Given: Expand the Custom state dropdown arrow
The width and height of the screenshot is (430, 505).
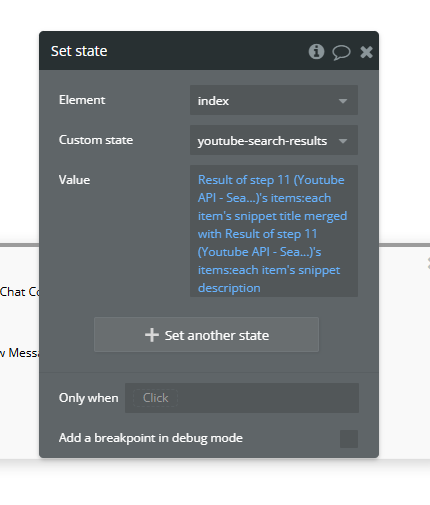Looking at the screenshot, I should pos(343,141).
